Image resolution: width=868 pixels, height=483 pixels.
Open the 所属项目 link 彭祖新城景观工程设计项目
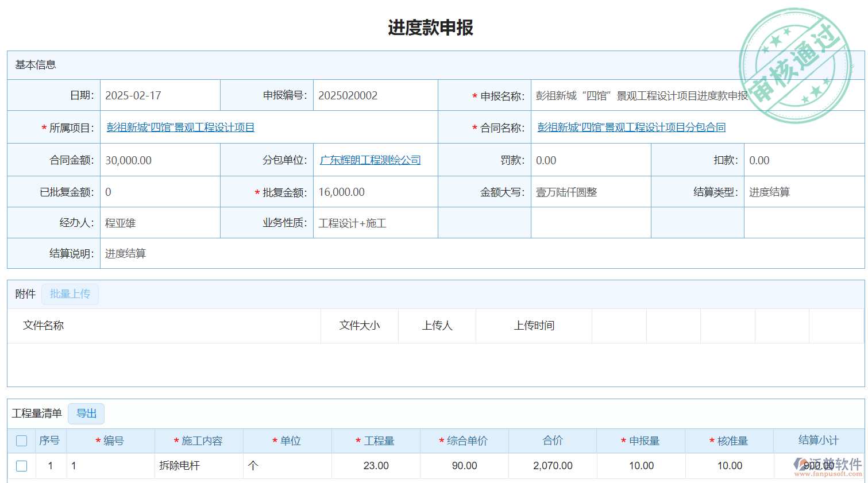pos(180,127)
